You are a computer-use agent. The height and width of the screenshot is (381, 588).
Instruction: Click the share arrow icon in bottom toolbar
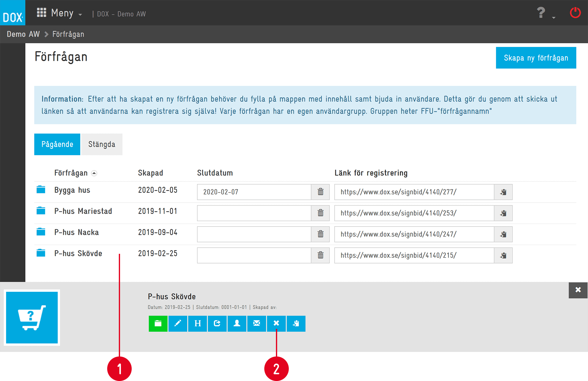tap(217, 324)
